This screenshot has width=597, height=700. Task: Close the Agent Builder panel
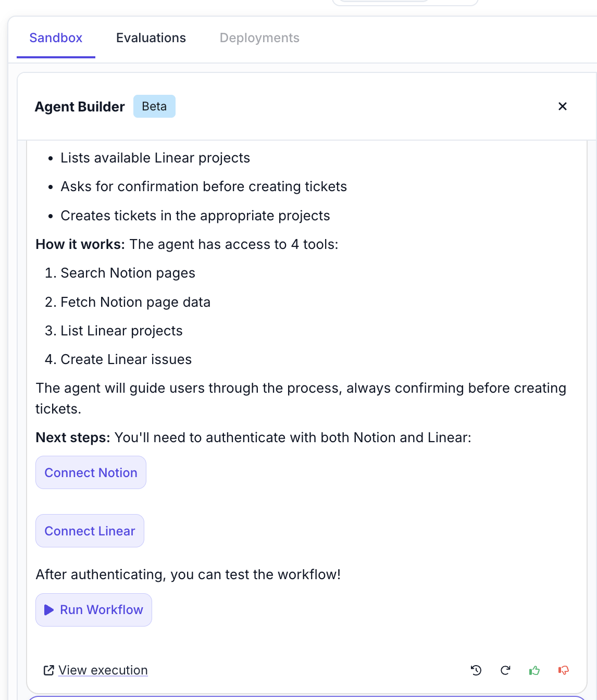pyautogui.click(x=563, y=106)
